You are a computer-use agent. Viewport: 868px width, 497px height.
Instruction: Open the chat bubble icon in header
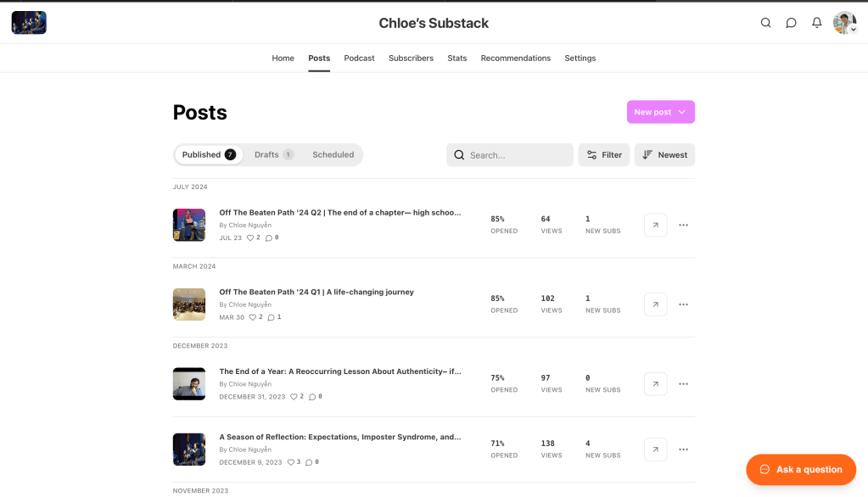pos(791,23)
